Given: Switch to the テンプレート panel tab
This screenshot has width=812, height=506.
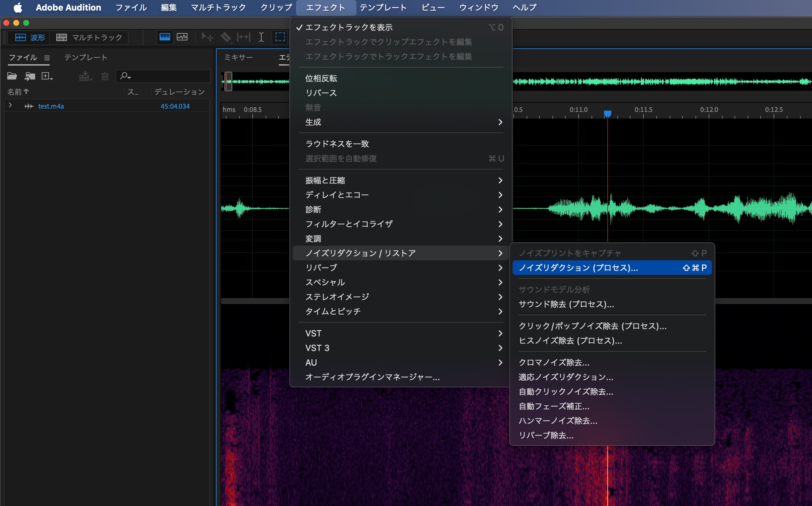Looking at the screenshot, I should pos(86,58).
